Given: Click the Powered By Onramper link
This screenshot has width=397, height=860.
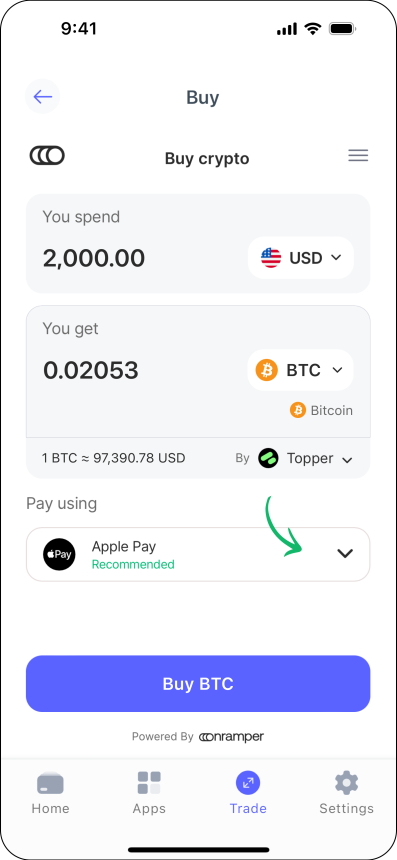Looking at the screenshot, I should pyautogui.click(x=198, y=737).
